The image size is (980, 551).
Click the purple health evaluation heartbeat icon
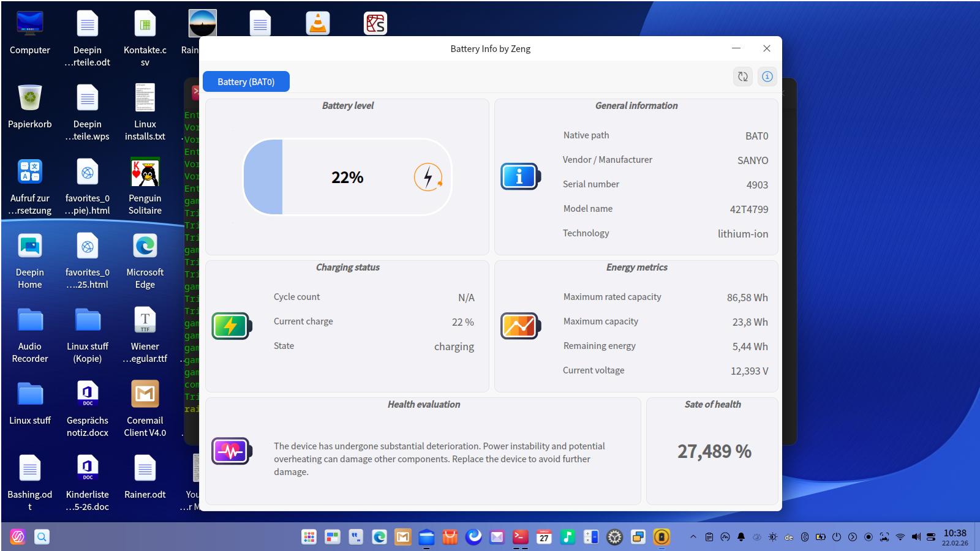tap(232, 451)
